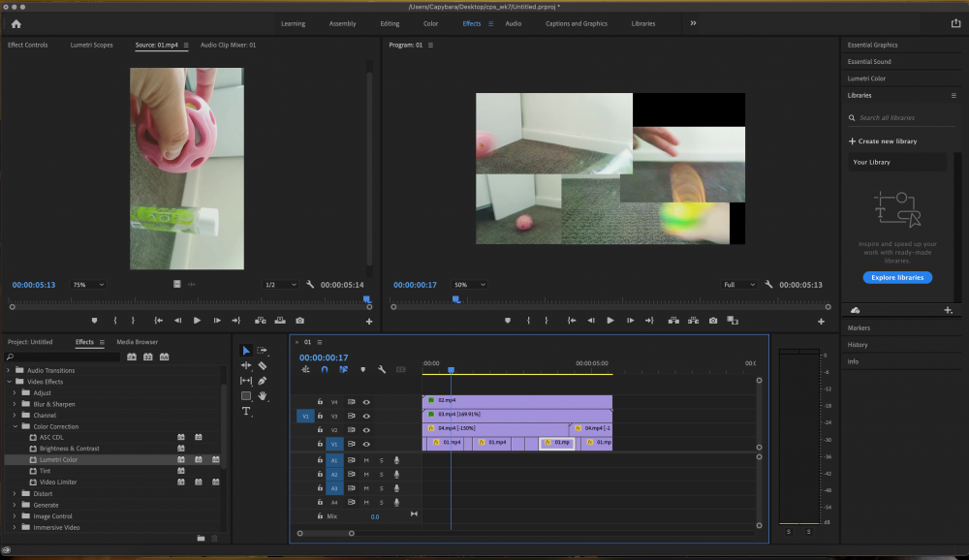Expand Blur & Sharpen folder
The height and width of the screenshot is (560, 969).
coord(15,404)
